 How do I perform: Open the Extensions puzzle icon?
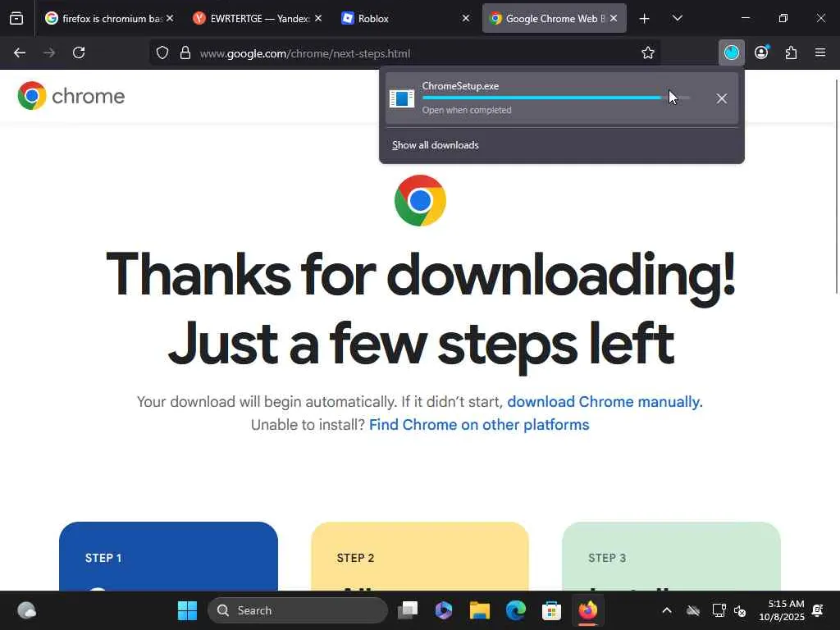pyautogui.click(x=791, y=52)
